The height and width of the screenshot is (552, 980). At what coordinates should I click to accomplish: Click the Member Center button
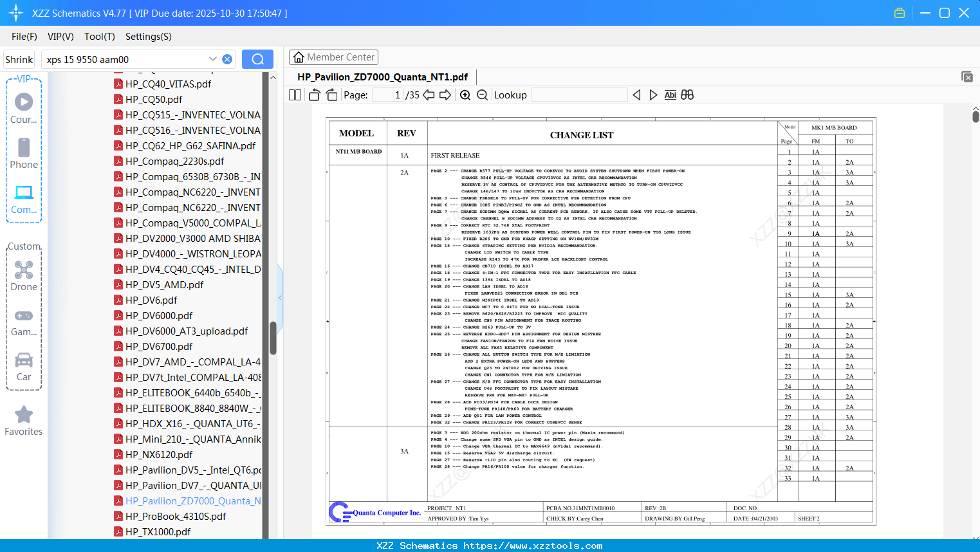(x=333, y=57)
